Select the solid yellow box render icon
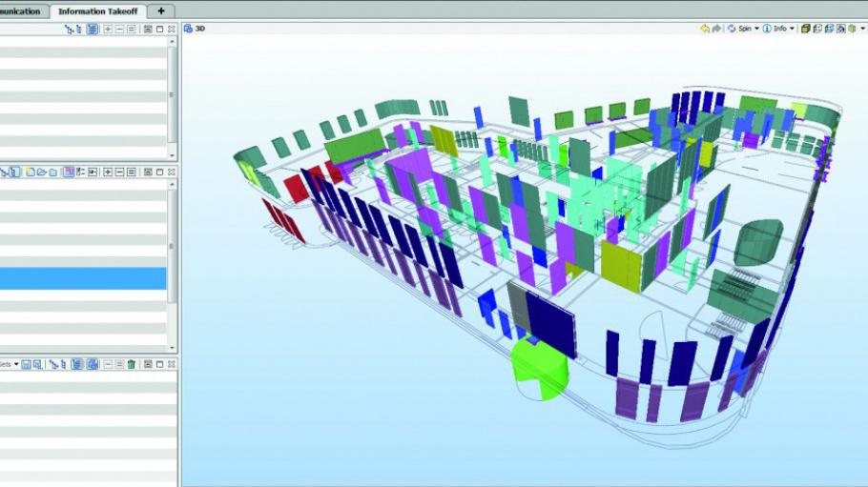 coord(806,29)
